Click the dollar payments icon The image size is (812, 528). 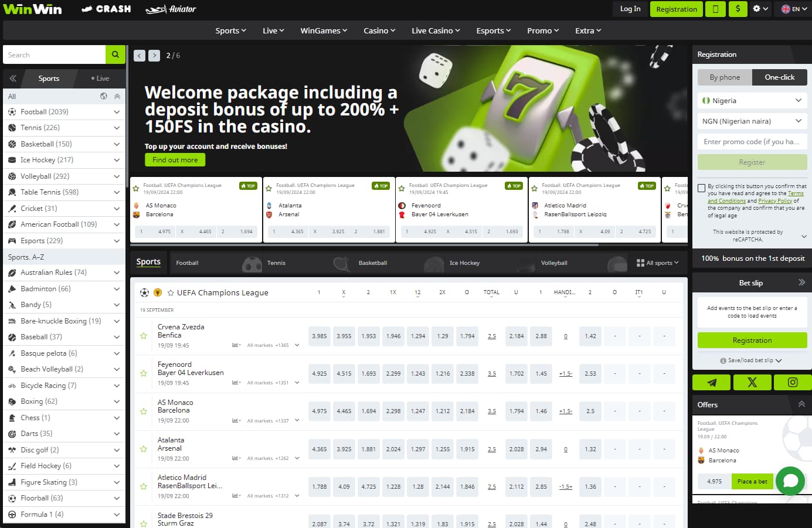coord(738,9)
